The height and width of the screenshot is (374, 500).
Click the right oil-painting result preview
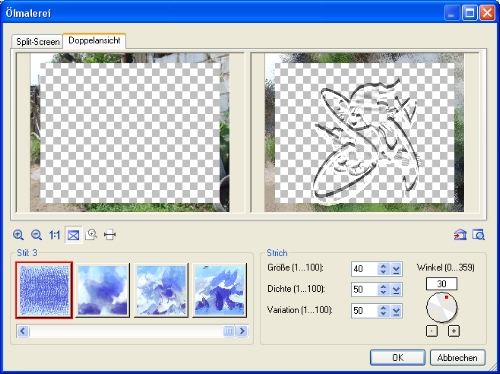coord(364,132)
